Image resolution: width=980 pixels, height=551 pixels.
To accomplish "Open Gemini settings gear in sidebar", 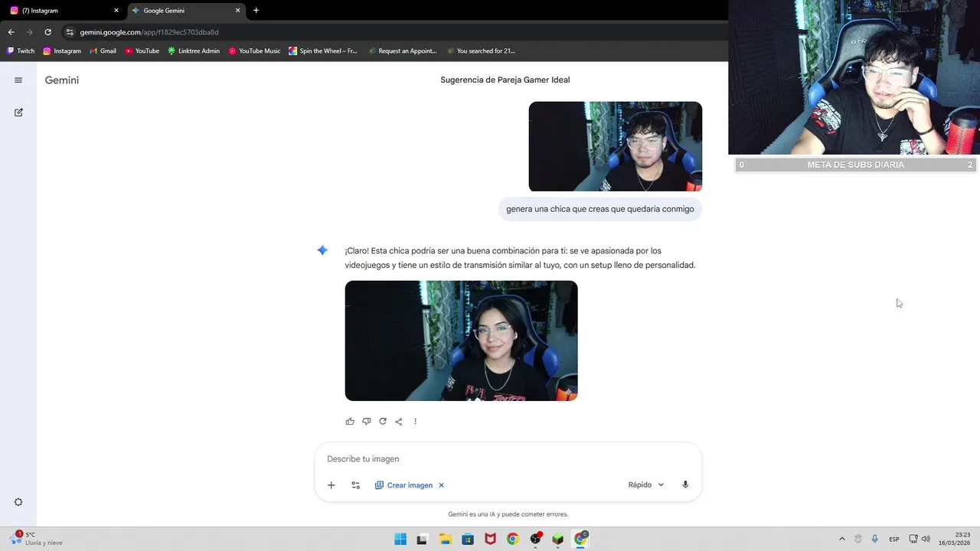I will coord(18,502).
